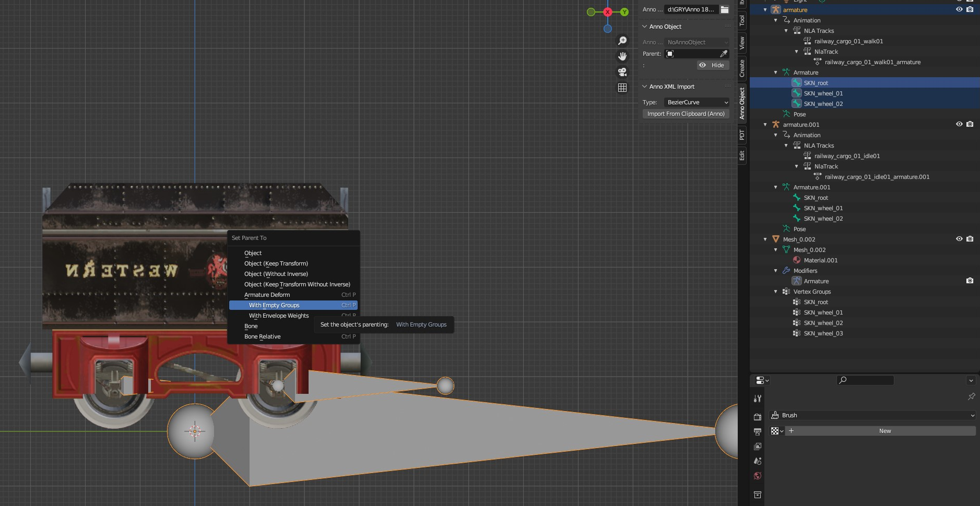Viewport: 980px width, 506px height.
Task: Open the Type BezierCurve dropdown
Action: [696, 102]
